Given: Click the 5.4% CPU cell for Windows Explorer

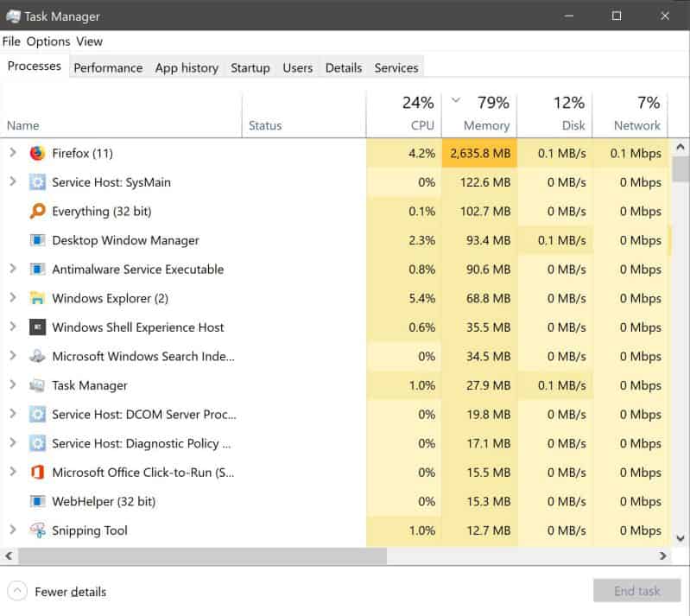Looking at the screenshot, I should pyautogui.click(x=404, y=299).
